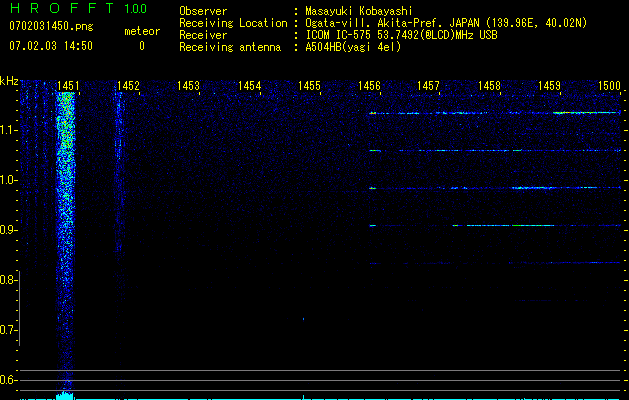Click the Receiving Location line text
The width and height of the screenshot is (629, 400).
click(x=383, y=23)
